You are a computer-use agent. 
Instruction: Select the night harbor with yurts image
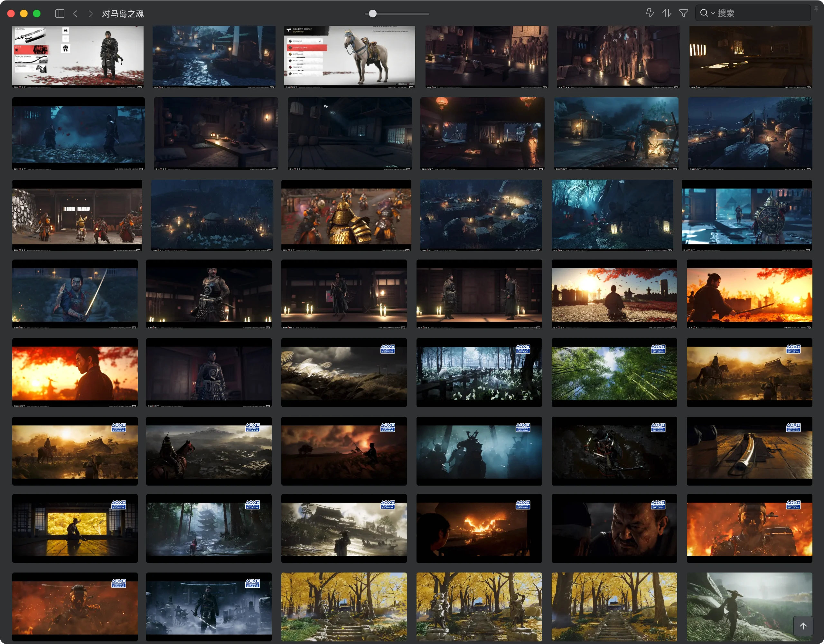(x=750, y=134)
